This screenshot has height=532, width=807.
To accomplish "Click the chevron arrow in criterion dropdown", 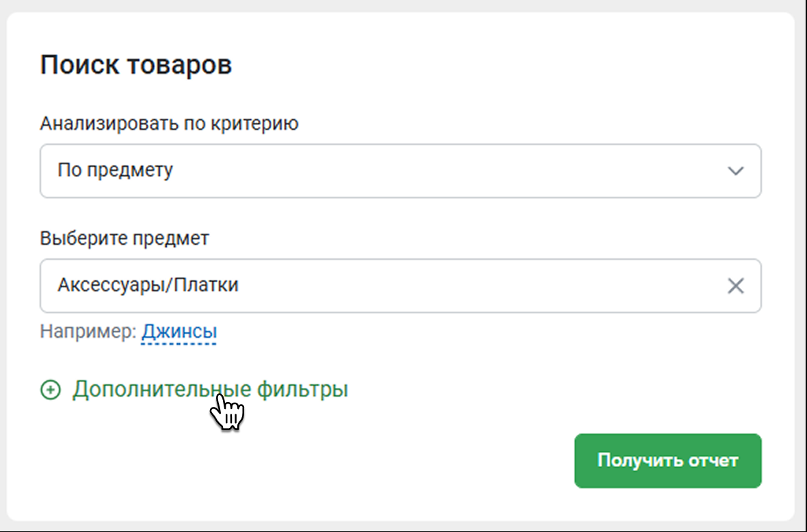I will click(735, 171).
